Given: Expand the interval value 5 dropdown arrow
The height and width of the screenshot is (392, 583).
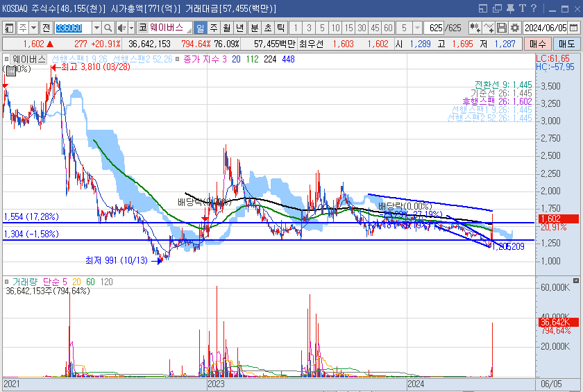Looking at the screenshot, I should coord(418,28).
